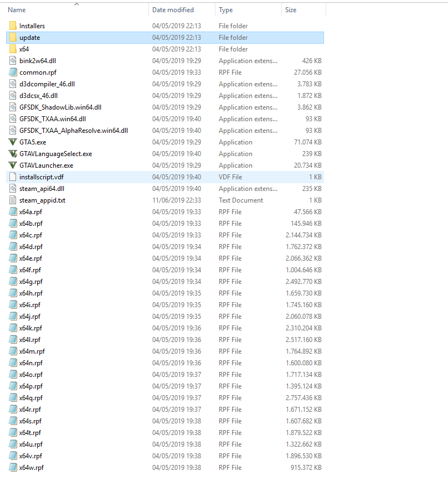
Task: Select the file name x64s.rpf
Action: coord(30,421)
